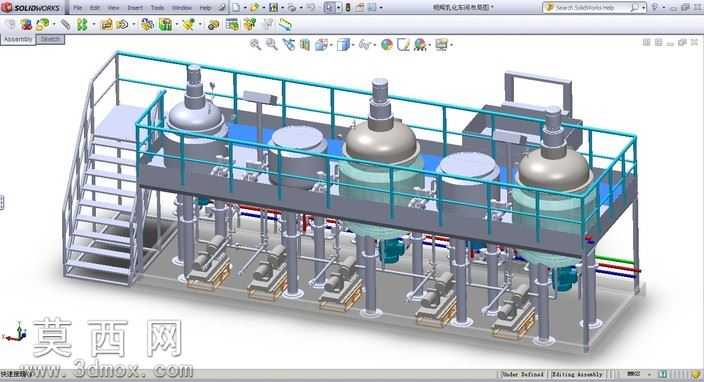Click the Explode Line Sketch icon
Viewport: 704px width, 382px height.
tap(268, 24)
